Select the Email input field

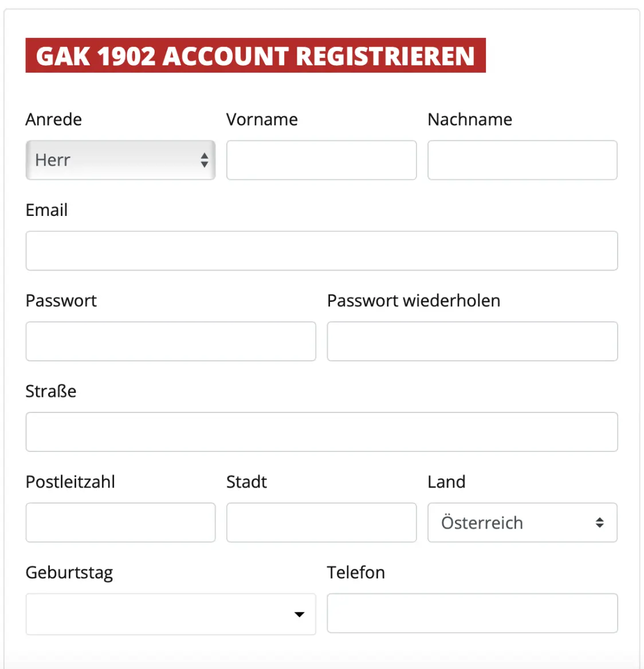(x=321, y=251)
